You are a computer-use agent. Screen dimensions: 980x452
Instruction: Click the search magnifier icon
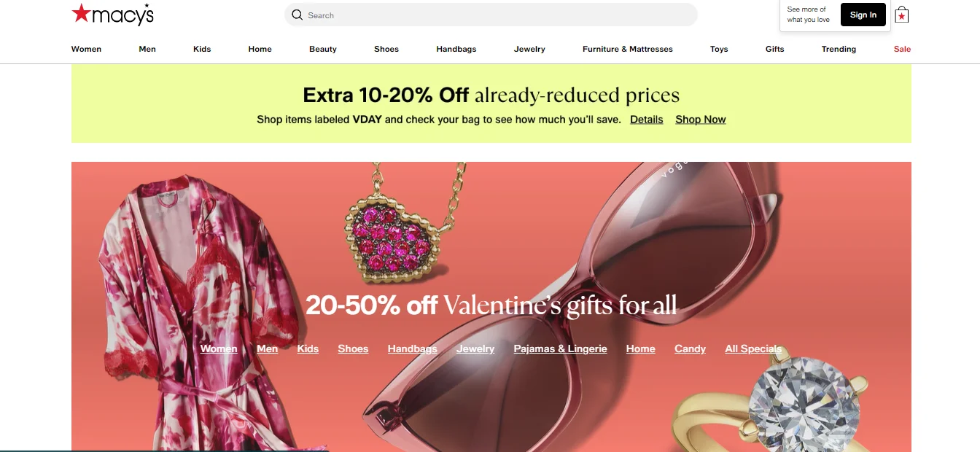click(x=297, y=15)
